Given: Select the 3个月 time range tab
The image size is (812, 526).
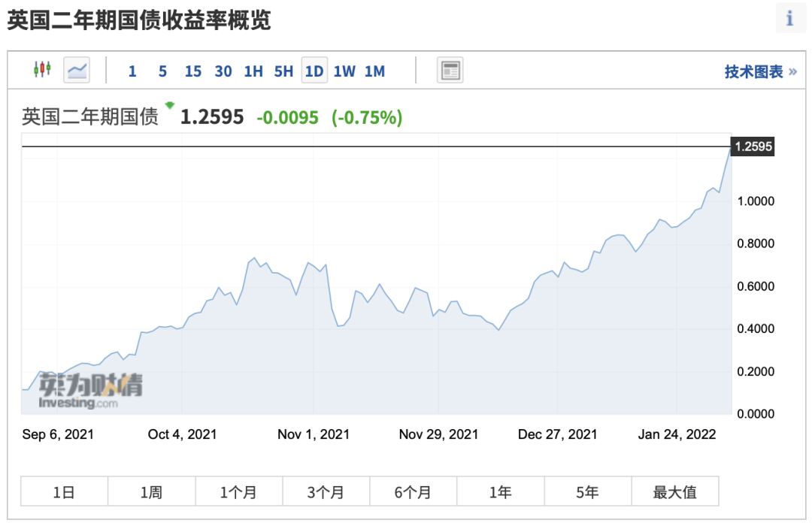Looking at the screenshot, I should point(326,492).
